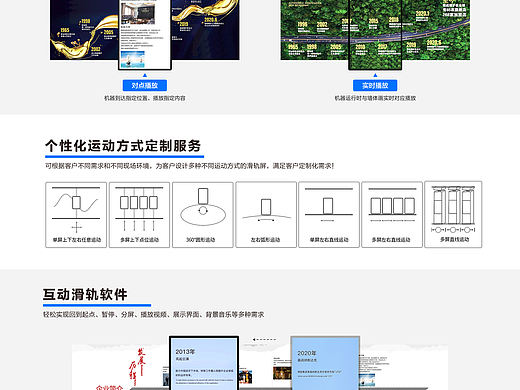This screenshot has height=390, width=520.
Task: Click the dashed left arrow between screens
Action: pos(264,339)
